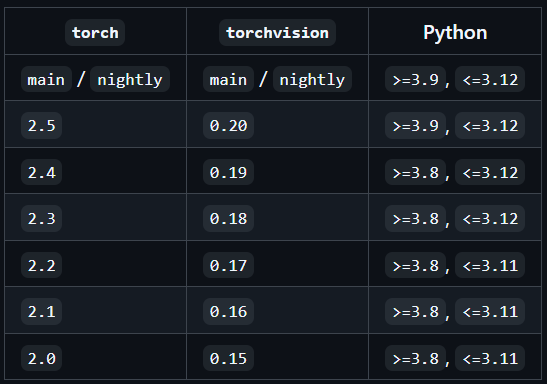Click torch version 2.3 code tag
547x384 pixels.
42,219
